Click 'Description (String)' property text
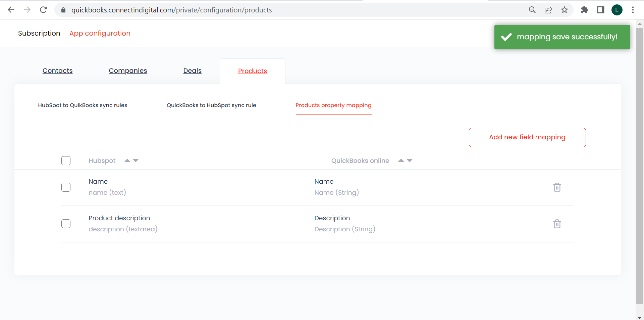Image resolution: width=644 pixels, height=320 pixels. 345,229
